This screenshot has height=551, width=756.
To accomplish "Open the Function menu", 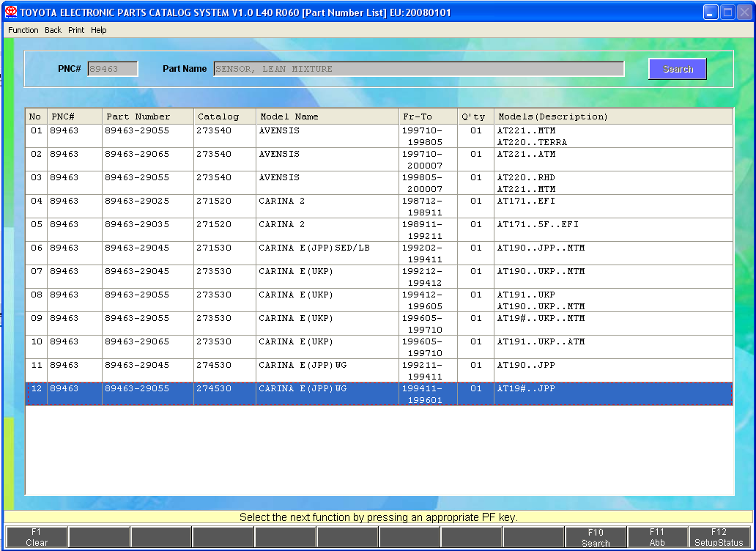I will [23, 30].
